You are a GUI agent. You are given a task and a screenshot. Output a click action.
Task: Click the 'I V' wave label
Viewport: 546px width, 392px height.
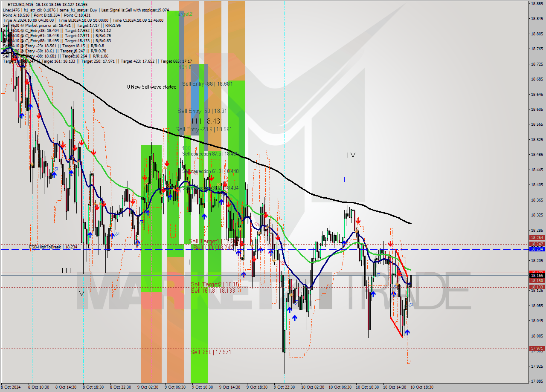(351, 155)
